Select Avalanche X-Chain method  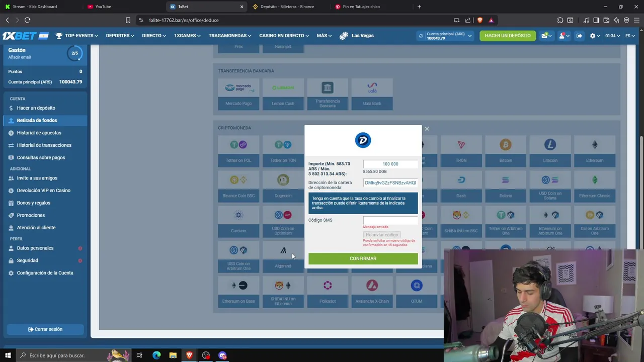click(x=372, y=292)
